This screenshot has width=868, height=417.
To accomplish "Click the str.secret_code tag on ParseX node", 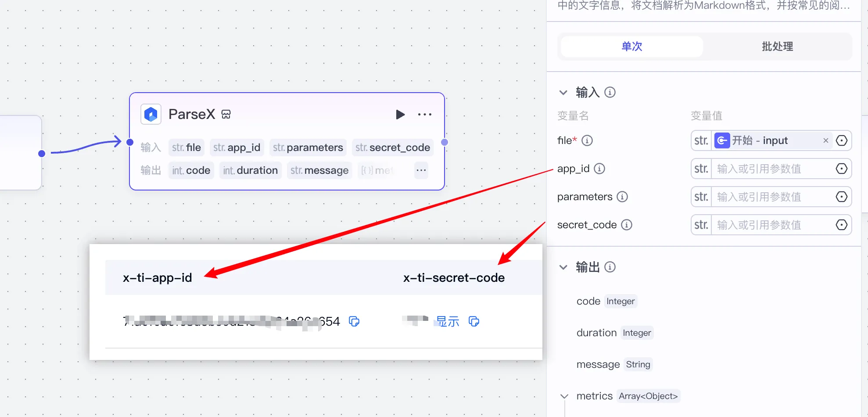I will pos(393,147).
